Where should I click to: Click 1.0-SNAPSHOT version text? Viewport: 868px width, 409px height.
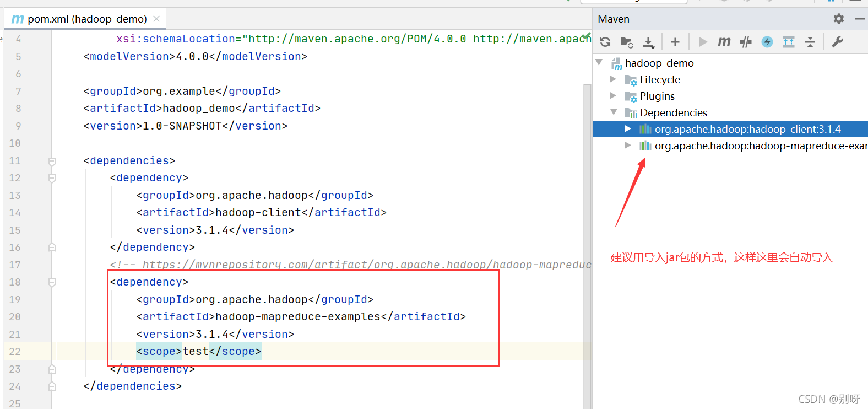182,126
